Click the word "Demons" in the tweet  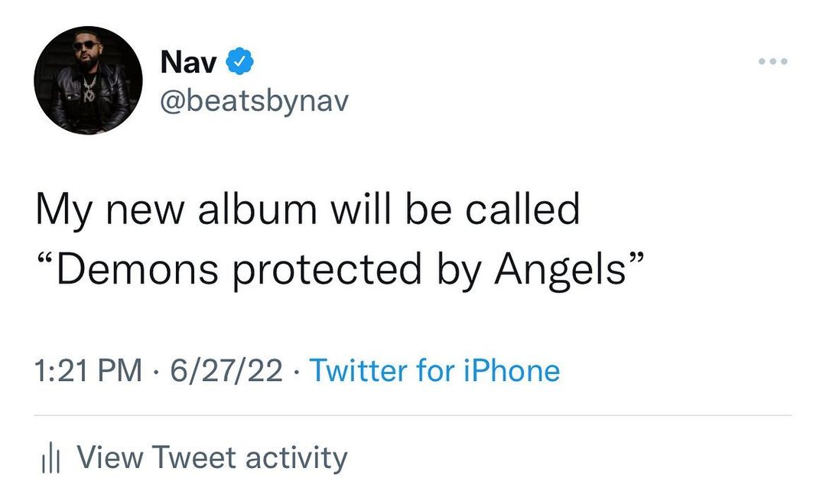coord(145,268)
